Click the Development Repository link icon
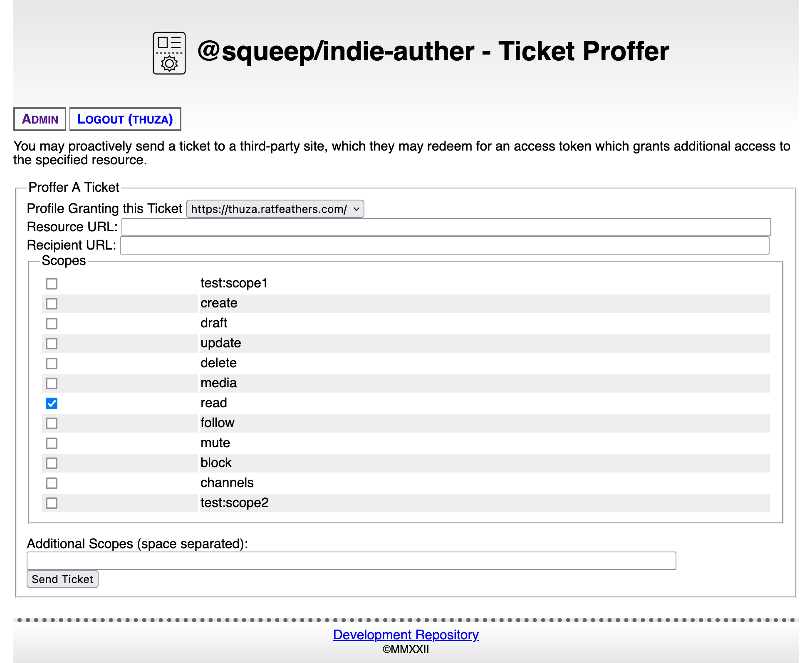812x663 pixels. pos(405,635)
